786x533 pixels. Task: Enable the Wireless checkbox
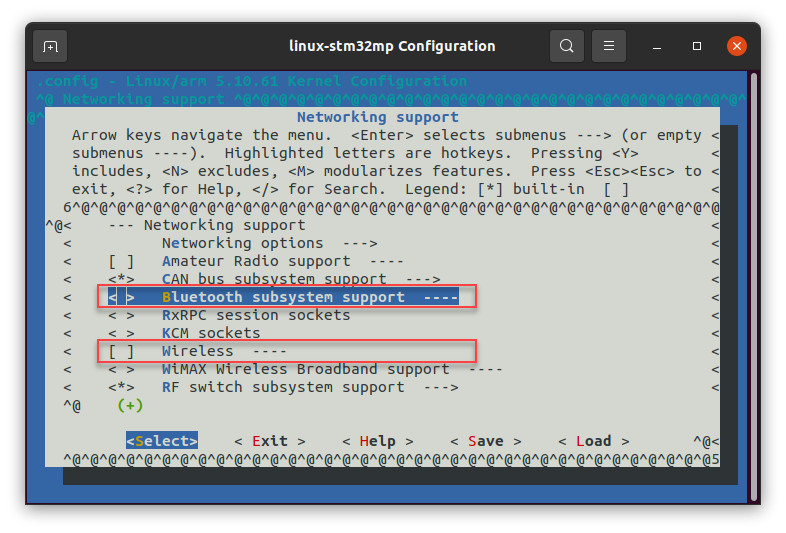pos(121,351)
